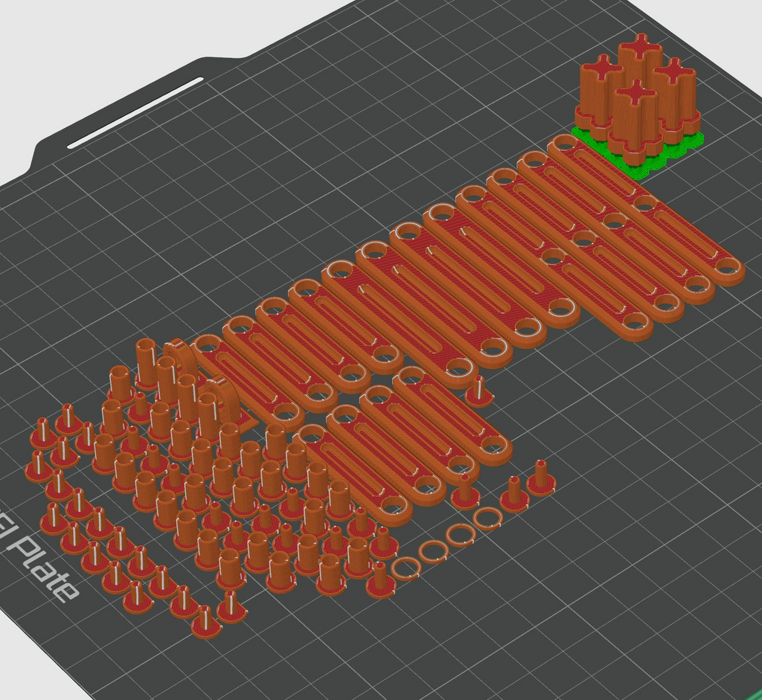The image size is (762, 700).
Task: Select the pin between rings and short bars
Action: [x=464, y=492]
